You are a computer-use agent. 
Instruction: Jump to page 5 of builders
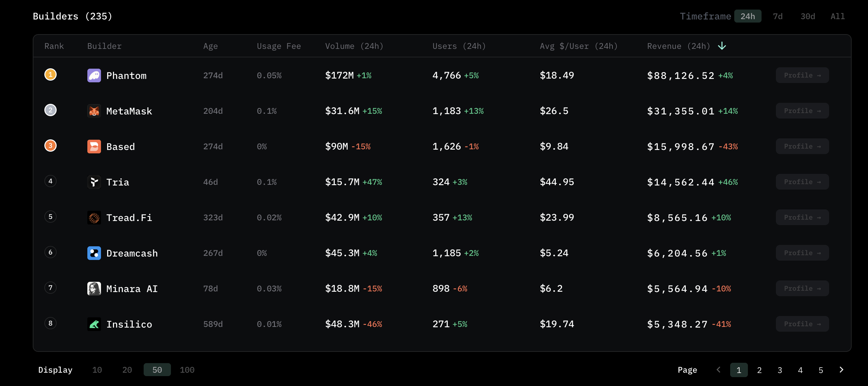821,370
